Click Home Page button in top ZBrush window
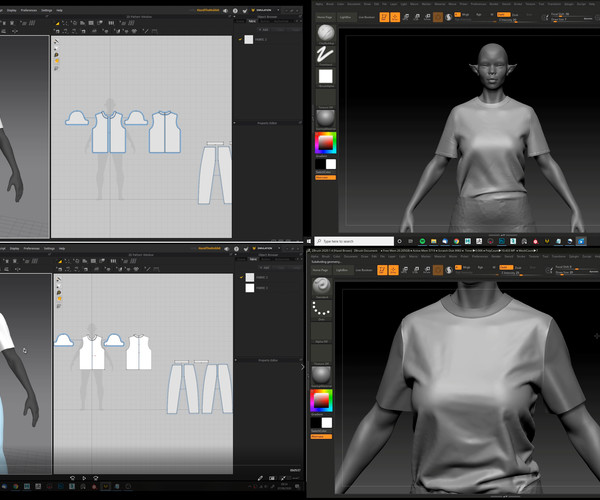 point(325,17)
